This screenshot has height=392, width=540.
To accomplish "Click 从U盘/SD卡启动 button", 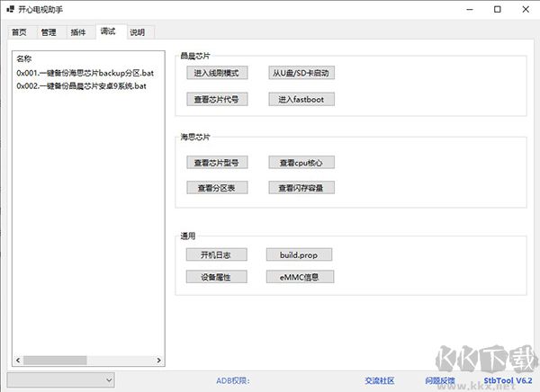I will coord(301,73).
